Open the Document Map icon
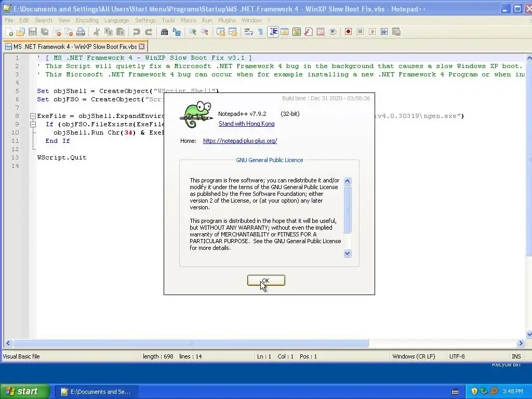This screenshot has height=399, width=532. [297, 32]
